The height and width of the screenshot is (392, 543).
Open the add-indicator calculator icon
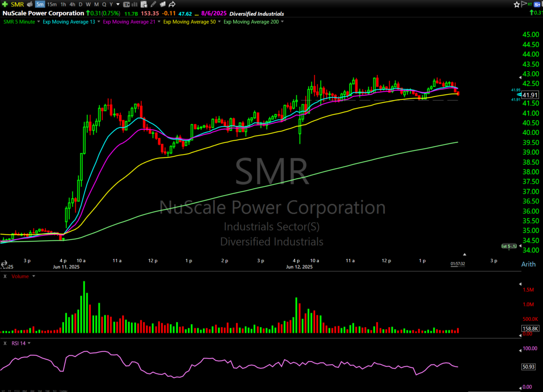pyautogui.click(x=144, y=5)
